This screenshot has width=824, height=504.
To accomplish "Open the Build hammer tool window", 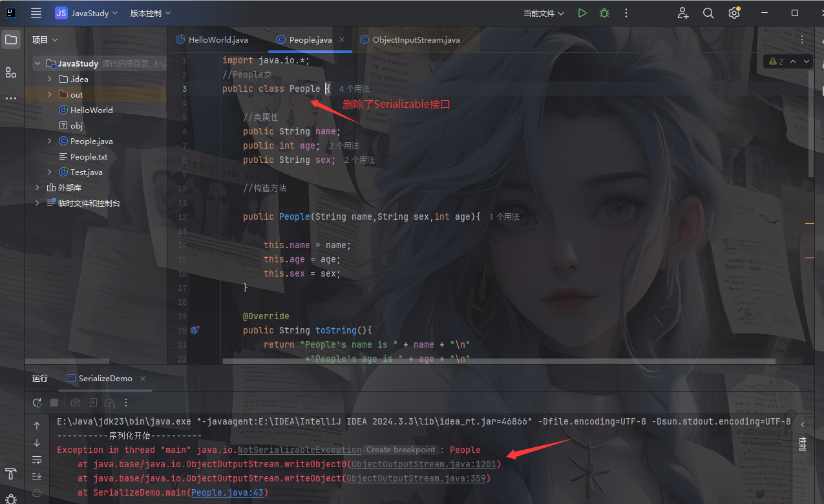I will coord(11,474).
